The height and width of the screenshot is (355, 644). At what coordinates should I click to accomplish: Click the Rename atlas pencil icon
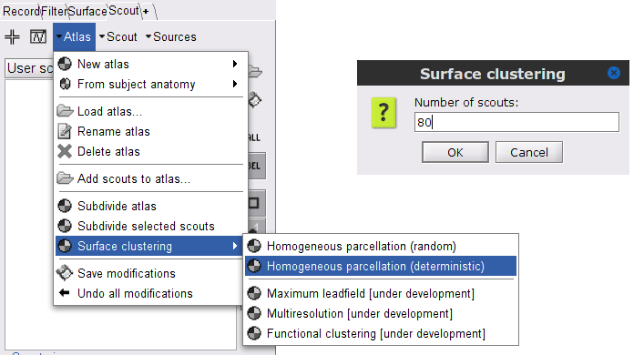(65, 131)
